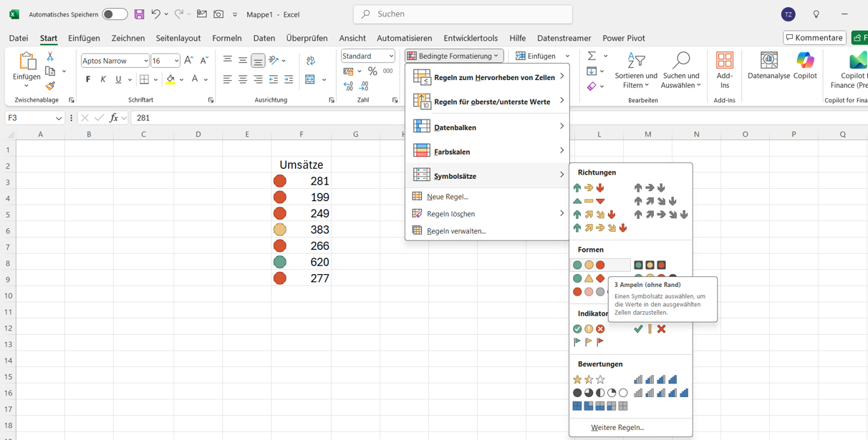This screenshot has width=868, height=440.
Task: Open the font name dropdown Aptos Narrow
Action: point(145,61)
